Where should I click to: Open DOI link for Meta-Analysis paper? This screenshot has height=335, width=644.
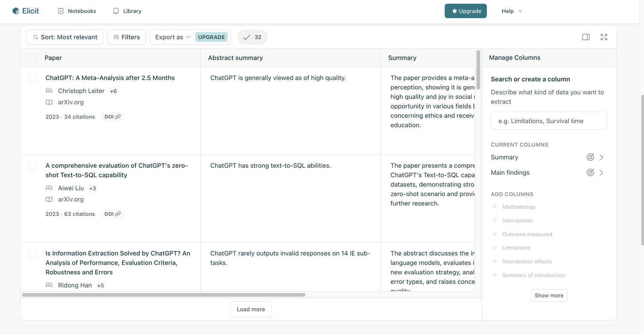tap(112, 117)
